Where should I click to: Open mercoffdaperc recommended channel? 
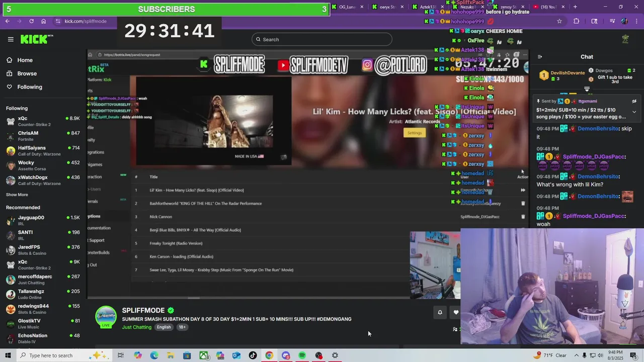[43, 279]
